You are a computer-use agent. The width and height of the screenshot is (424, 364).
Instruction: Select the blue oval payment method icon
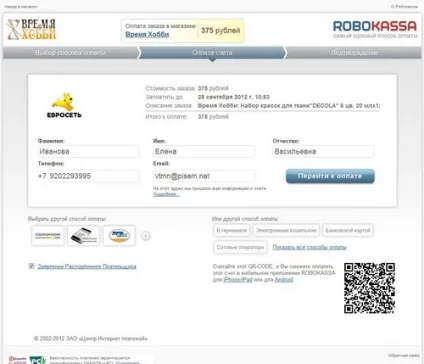(119, 236)
